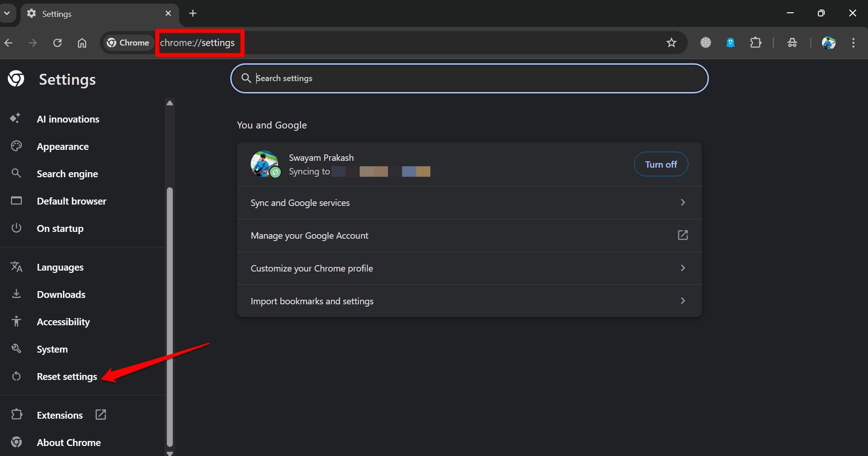
Task: Click the chrome://settings address text
Action: point(197,43)
